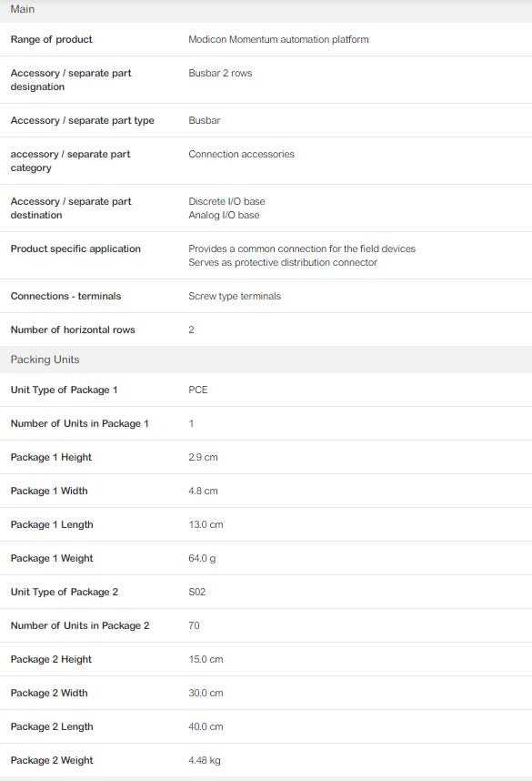The height and width of the screenshot is (781, 532).
Task: Click the 13.0 cm length value
Action: [x=206, y=524]
